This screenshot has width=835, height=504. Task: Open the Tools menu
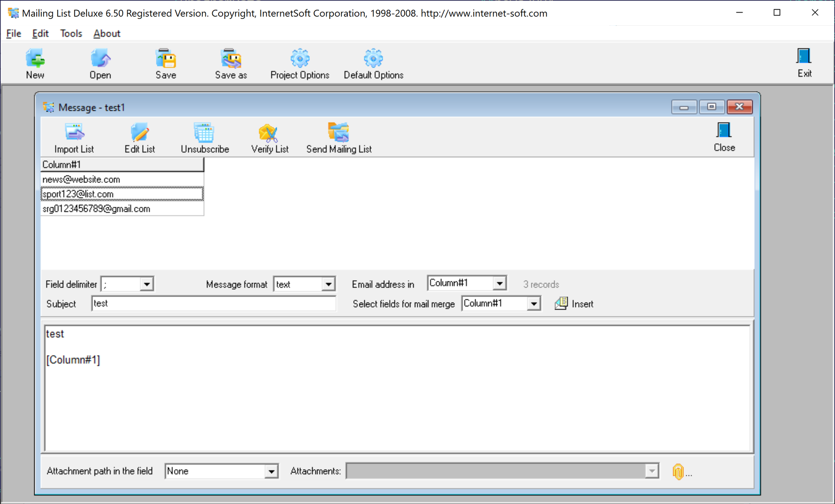click(x=71, y=33)
